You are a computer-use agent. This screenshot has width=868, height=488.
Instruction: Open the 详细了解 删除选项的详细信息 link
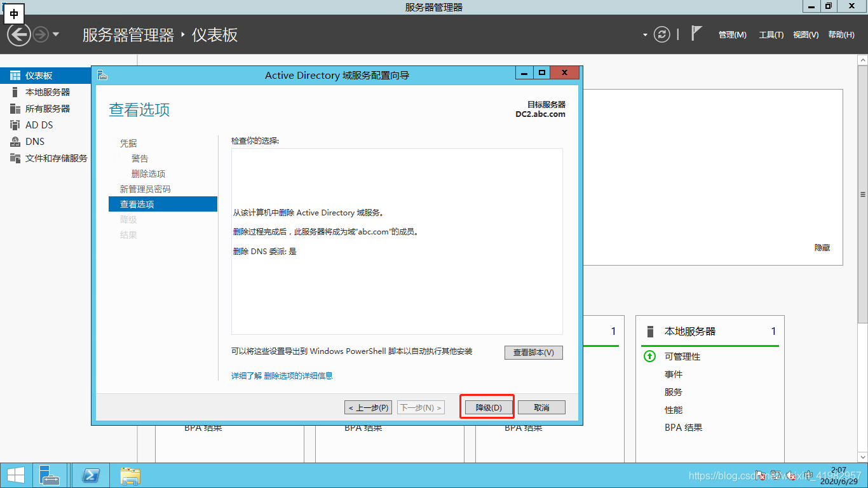tap(282, 376)
